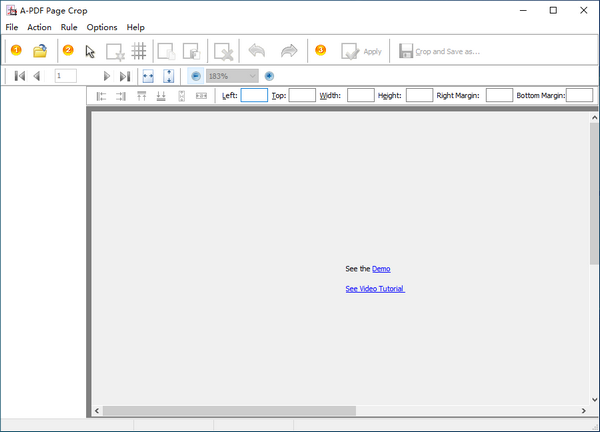
Task: Align crop boxes to bottom icon
Action: (x=161, y=96)
